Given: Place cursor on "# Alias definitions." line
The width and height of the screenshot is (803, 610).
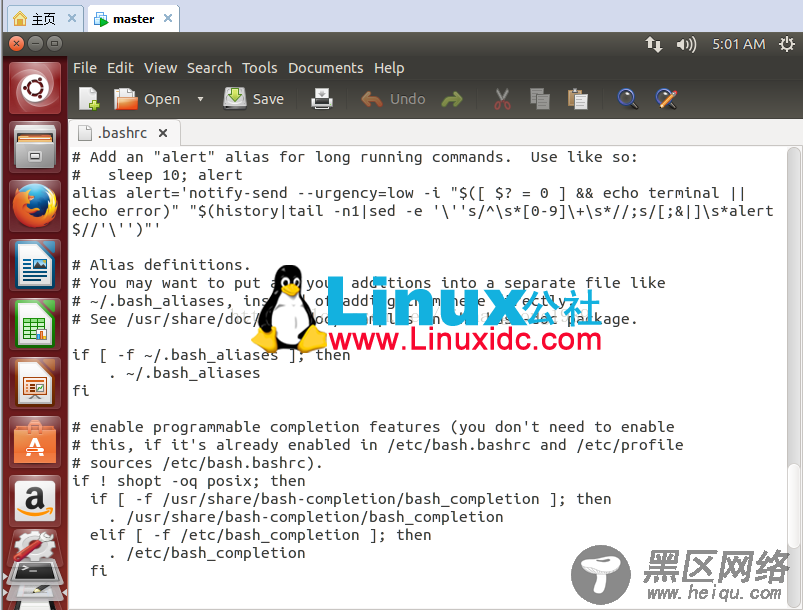Looking at the screenshot, I should 161,265.
